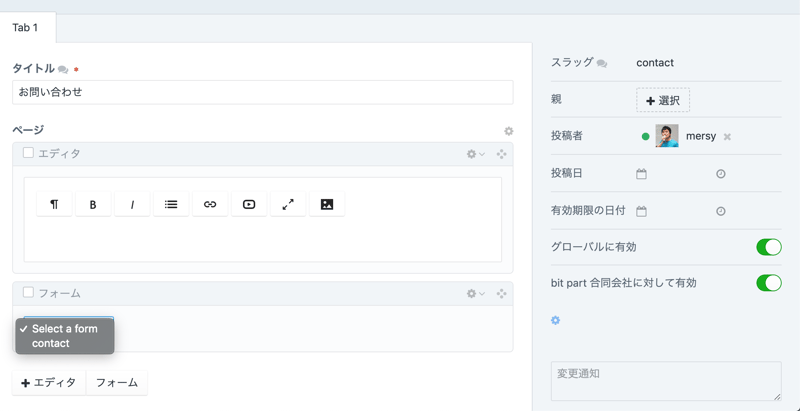Viewport: 800px width, 411px height.
Task: Add a new エディタ block
Action: (50, 383)
